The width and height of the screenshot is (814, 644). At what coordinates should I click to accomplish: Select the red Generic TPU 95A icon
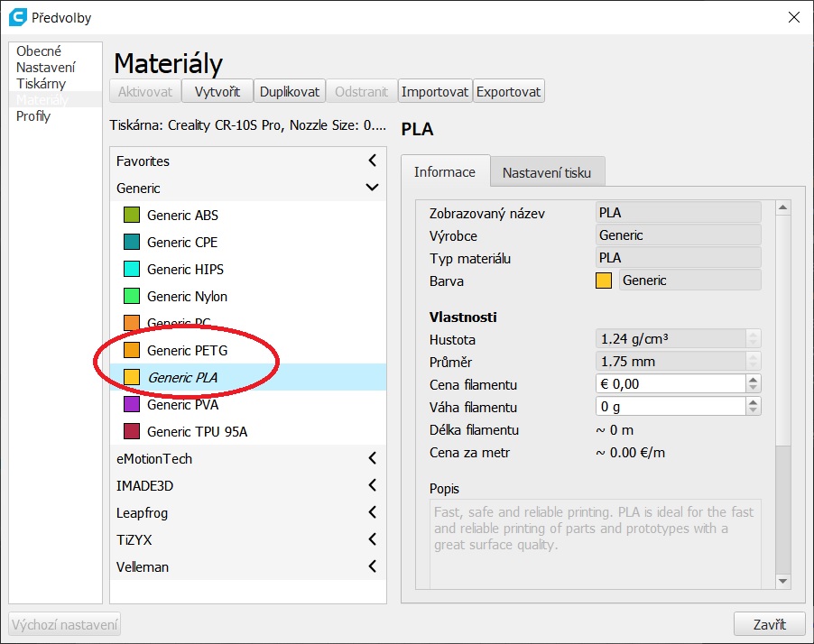131,432
